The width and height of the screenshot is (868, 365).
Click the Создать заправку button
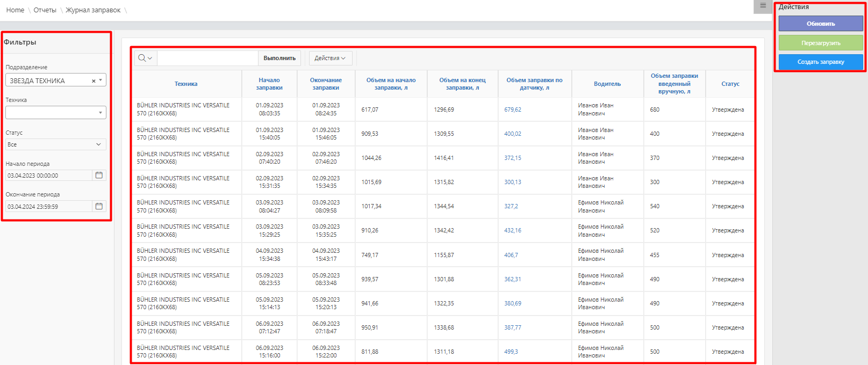coord(820,62)
